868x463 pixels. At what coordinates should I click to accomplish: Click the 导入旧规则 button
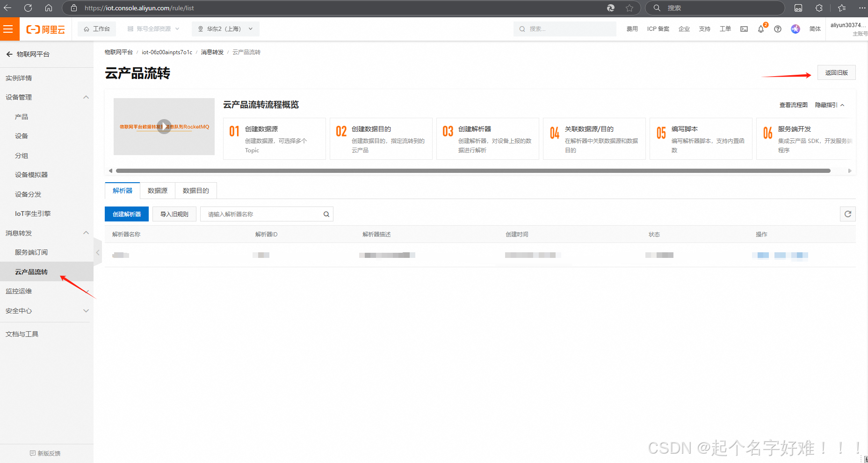point(174,214)
